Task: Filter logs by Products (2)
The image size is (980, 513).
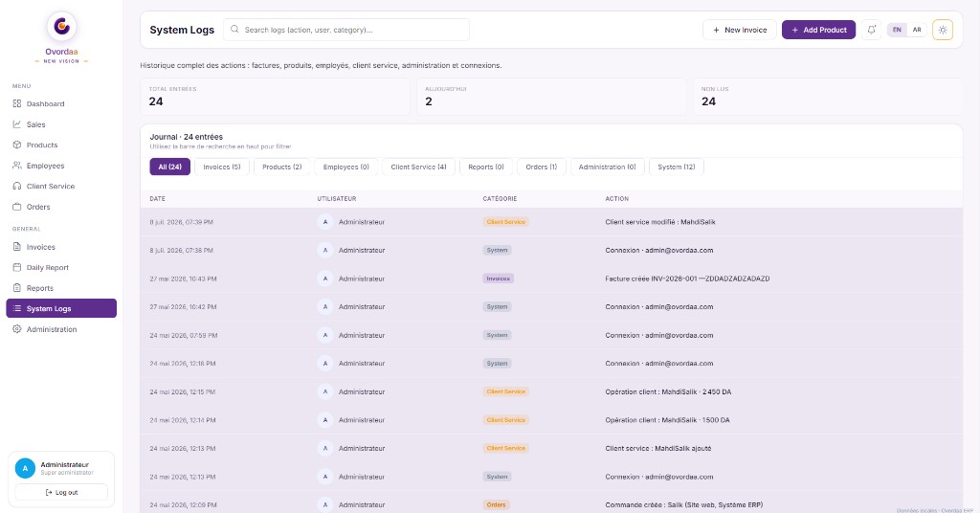Action: [x=282, y=167]
